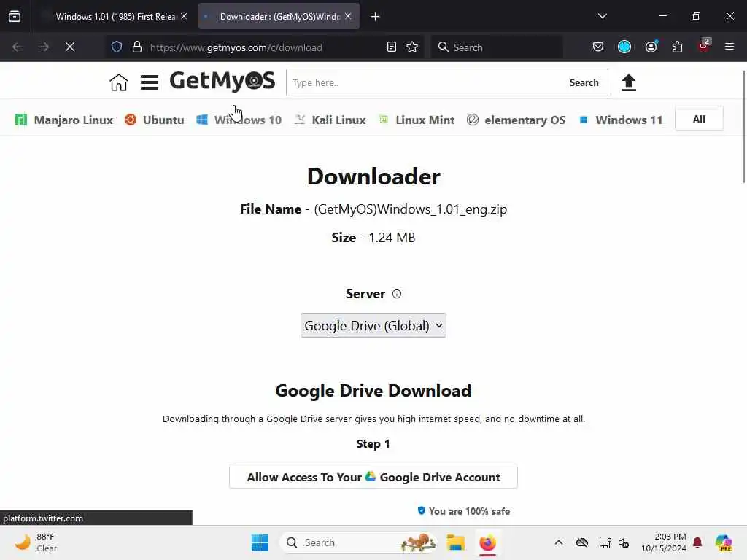Click the Firefox toolbar Search box
Screen dimensions: 747x560
pyautogui.click(x=496, y=47)
